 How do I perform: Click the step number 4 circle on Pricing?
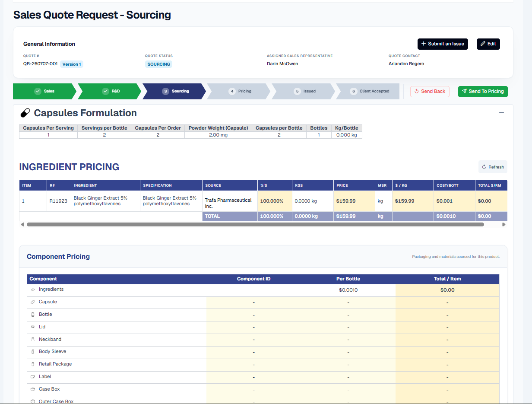[x=232, y=91]
